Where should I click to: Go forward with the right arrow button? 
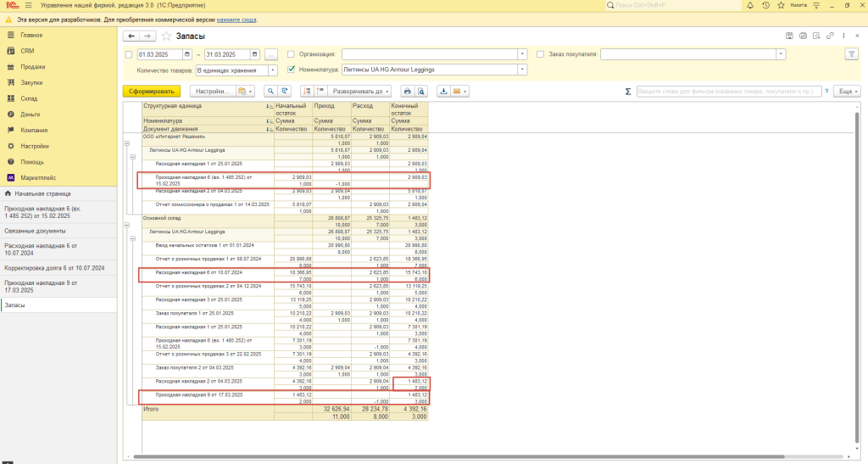pos(147,36)
